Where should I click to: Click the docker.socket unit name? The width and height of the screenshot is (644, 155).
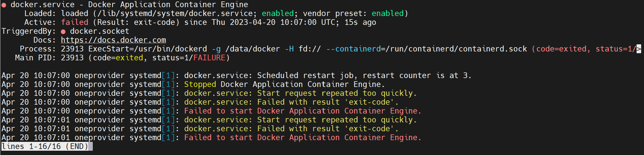click(99, 31)
